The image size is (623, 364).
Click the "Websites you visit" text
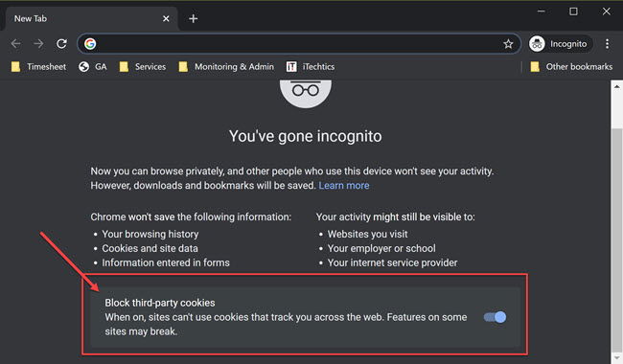pyautogui.click(x=367, y=234)
